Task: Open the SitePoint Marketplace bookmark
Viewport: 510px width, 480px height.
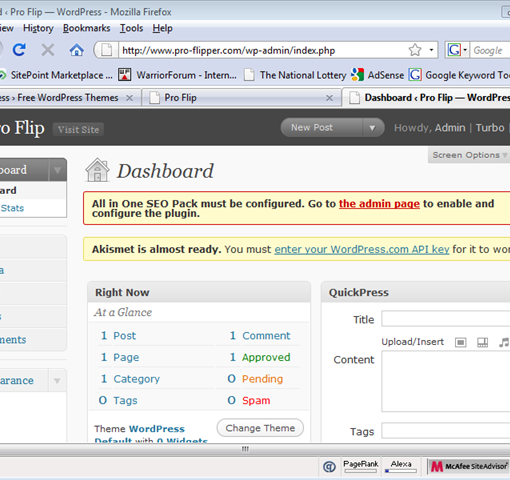Action: 56,75
